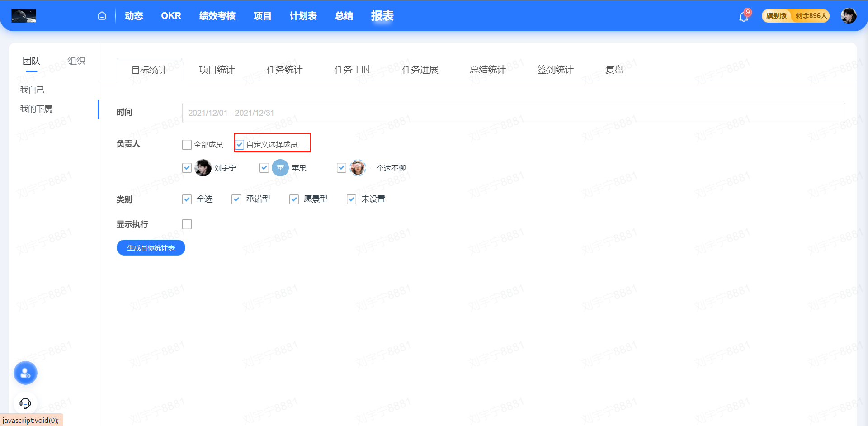The width and height of the screenshot is (868, 426).
Task: Click the 生成目标统计表 button
Action: pyautogui.click(x=151, y=248)
